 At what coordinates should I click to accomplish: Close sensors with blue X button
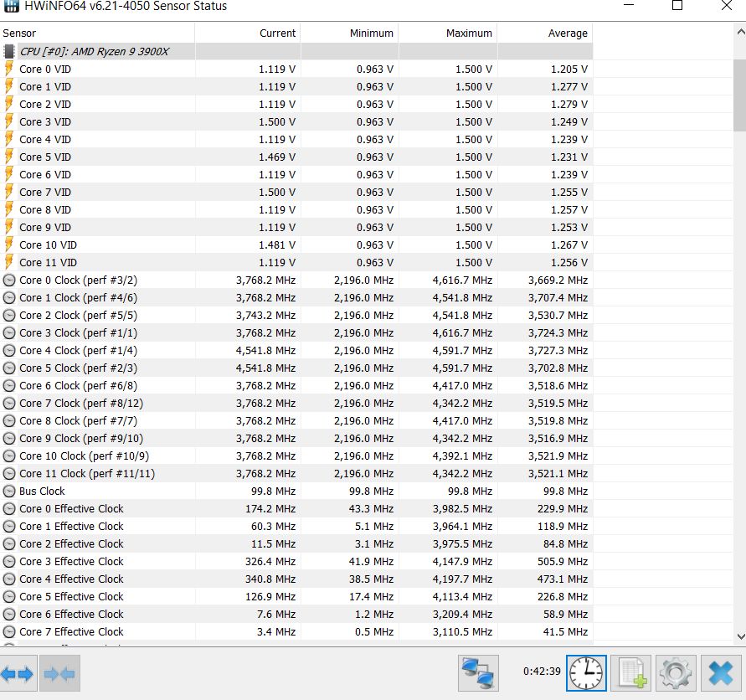click(720, 673)
